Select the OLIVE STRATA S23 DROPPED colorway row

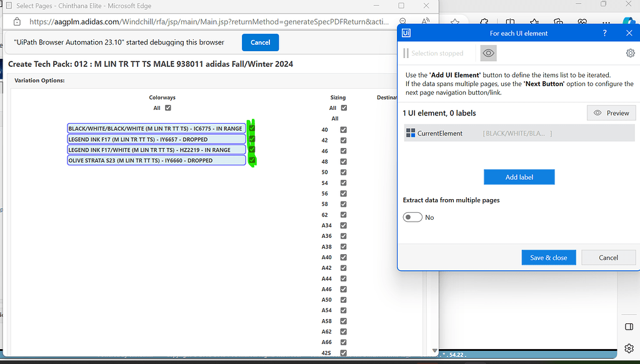point(156,160)
